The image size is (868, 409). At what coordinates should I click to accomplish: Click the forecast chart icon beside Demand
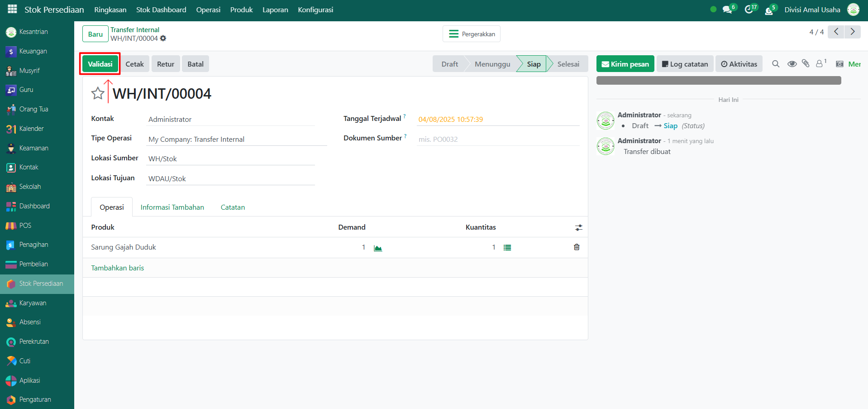click(x=378, y=248)
